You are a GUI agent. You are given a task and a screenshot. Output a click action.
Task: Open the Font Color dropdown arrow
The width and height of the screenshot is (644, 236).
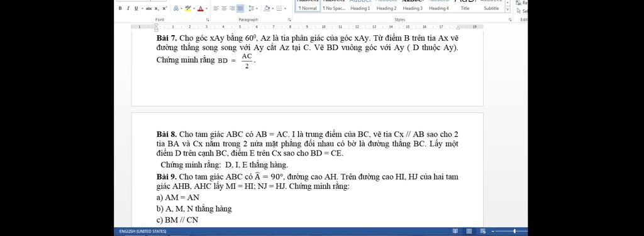tap(206, 9)
